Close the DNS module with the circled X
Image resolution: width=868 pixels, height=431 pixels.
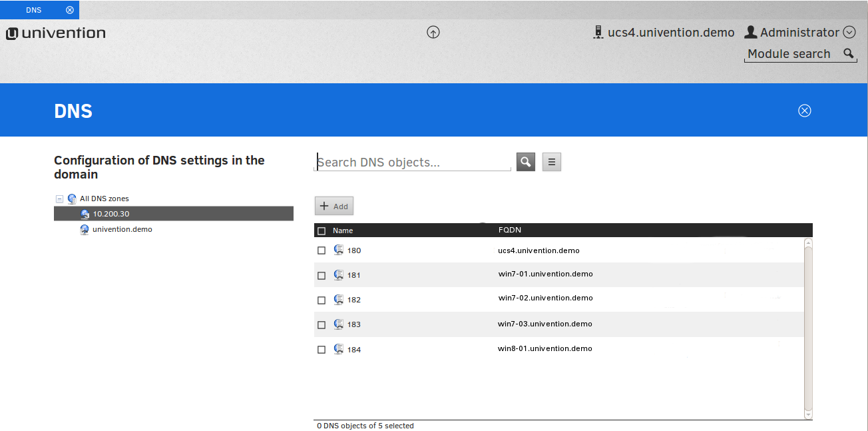804,111
